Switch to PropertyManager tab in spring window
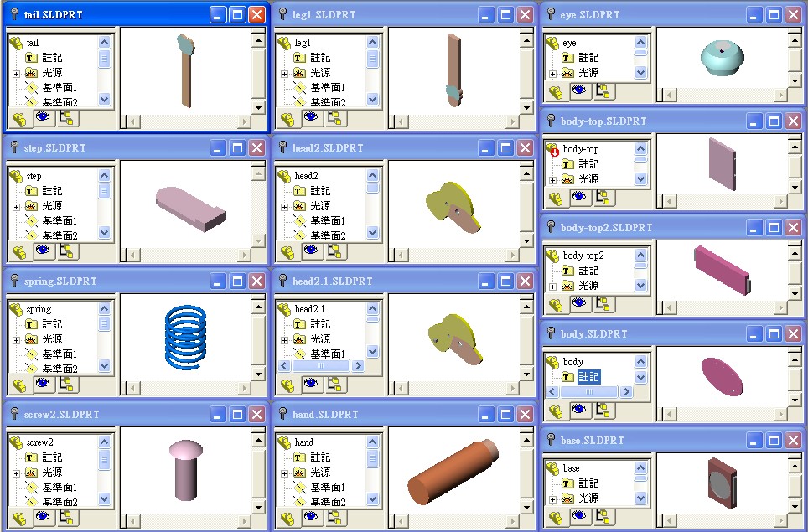Viewport: 808px width, 532px height. coord(43,385)
